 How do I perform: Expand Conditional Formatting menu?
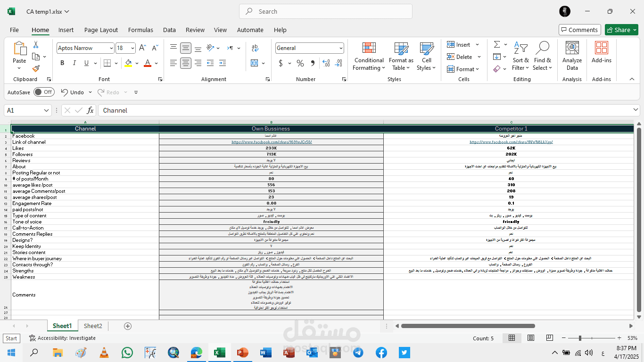(369, 56)
